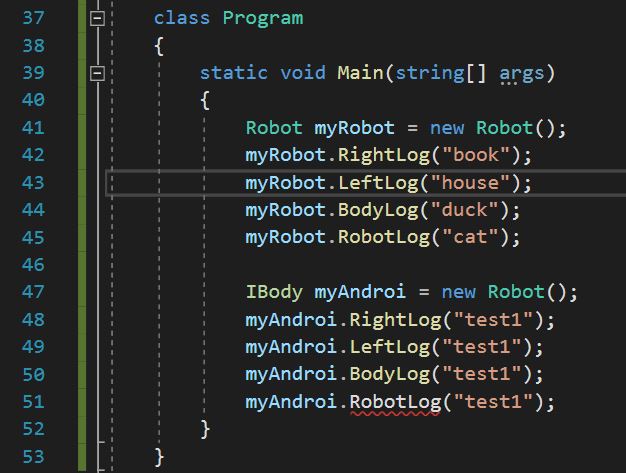Click the Program class name
The image size is (626, 473).
pos(262,18)
